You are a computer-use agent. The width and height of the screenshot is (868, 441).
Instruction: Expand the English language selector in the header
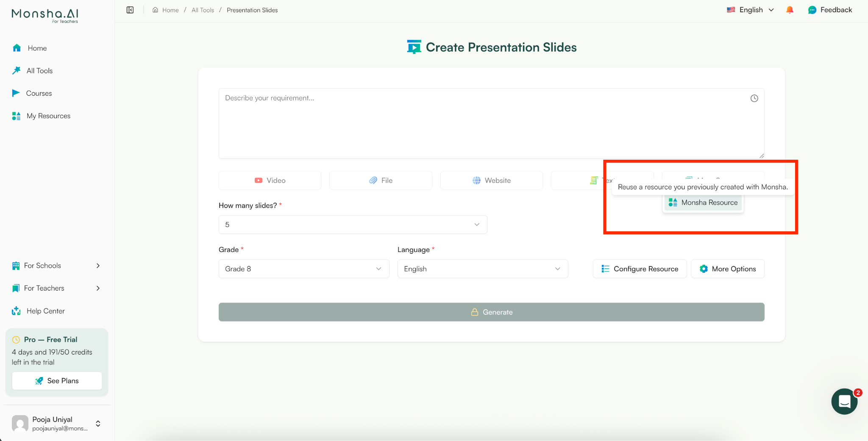click(x=749, y=9)
